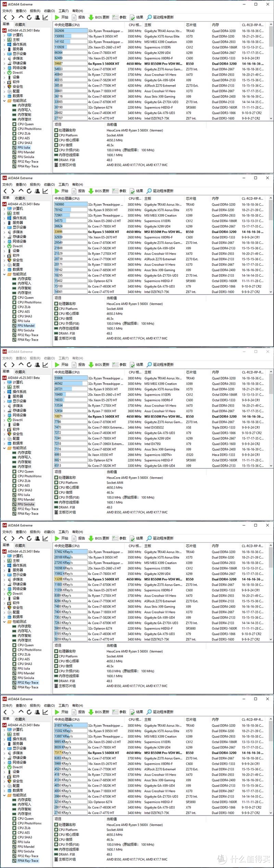Expand 多媒体 node in FP64 Ray-Trace window tree

point(4,753)
